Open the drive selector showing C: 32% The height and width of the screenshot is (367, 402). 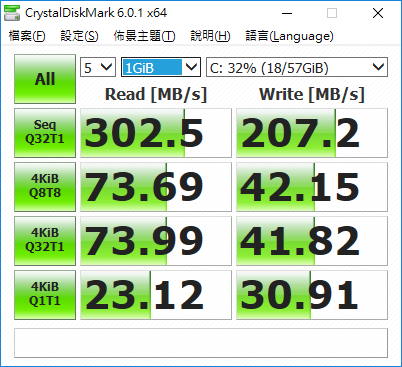click(297, 67)
